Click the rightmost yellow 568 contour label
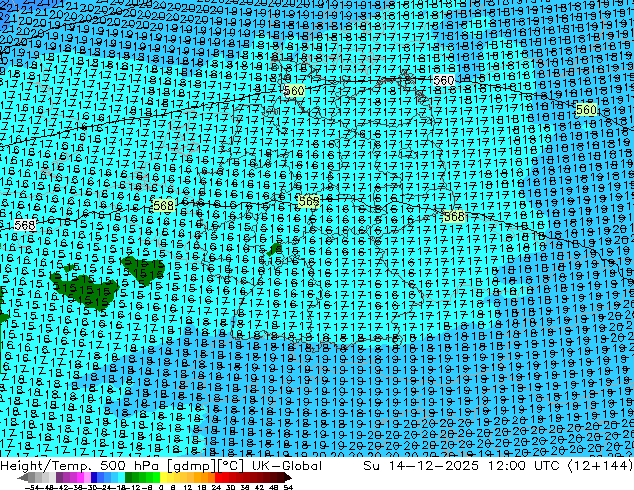This screenshot has width=634, height=490. pyautogui.click(x=454, y=216)
